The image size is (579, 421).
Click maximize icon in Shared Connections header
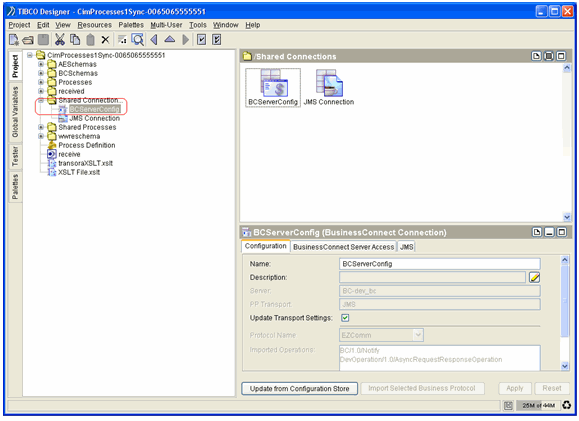pyautogui.click(x=561, y=56)
